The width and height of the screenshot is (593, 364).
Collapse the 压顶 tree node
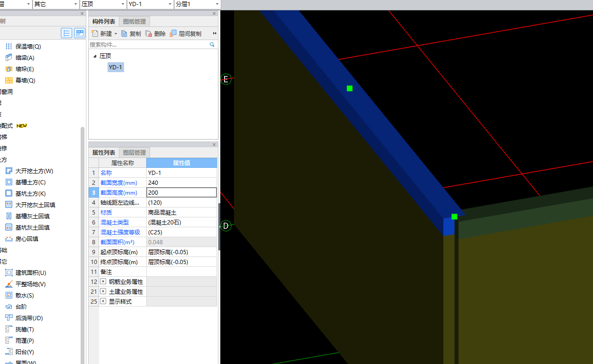click(95, 56)
